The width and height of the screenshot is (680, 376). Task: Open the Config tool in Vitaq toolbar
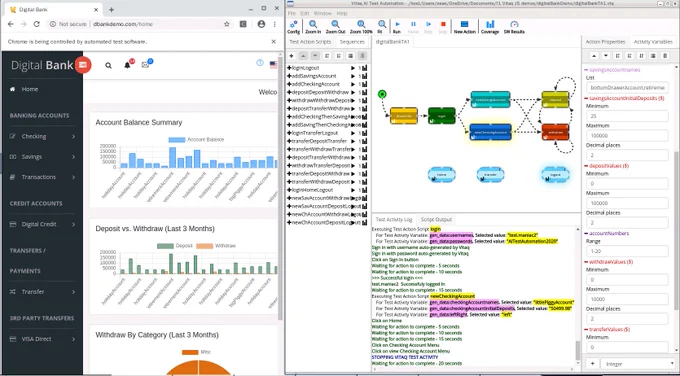tap(294, 27)
